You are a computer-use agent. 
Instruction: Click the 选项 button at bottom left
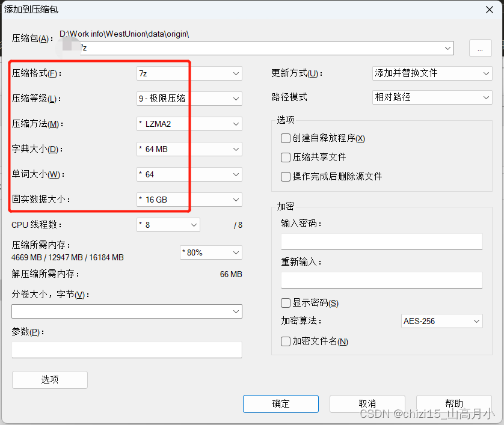tap(50, 380)
